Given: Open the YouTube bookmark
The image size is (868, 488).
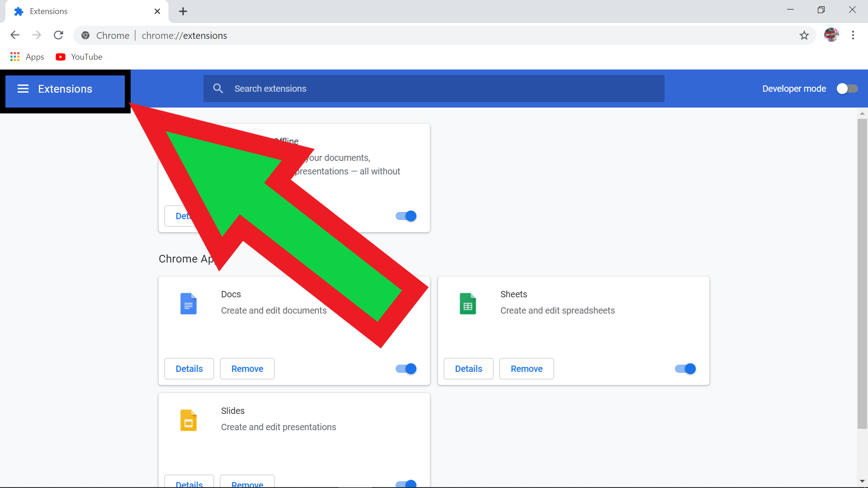Looking at the screenshot, I should pos(79,56).
